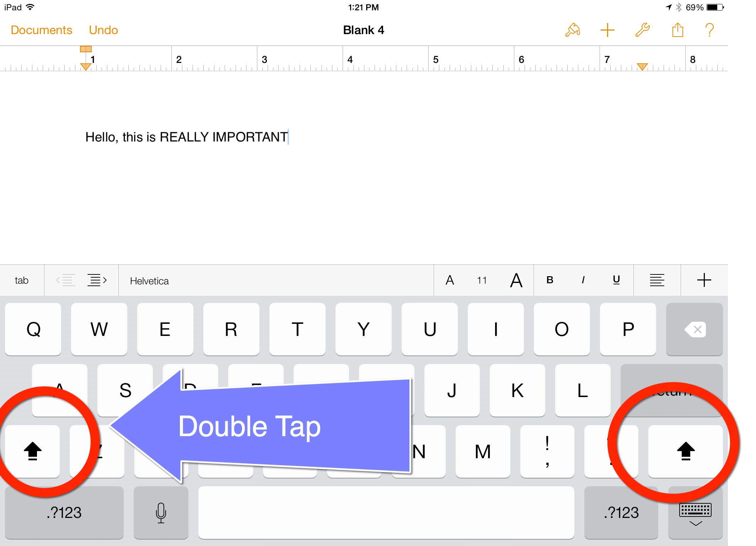Toggle Italic formatting button
The width and height of the screenshot is (756, 546).
coord(583,280)
